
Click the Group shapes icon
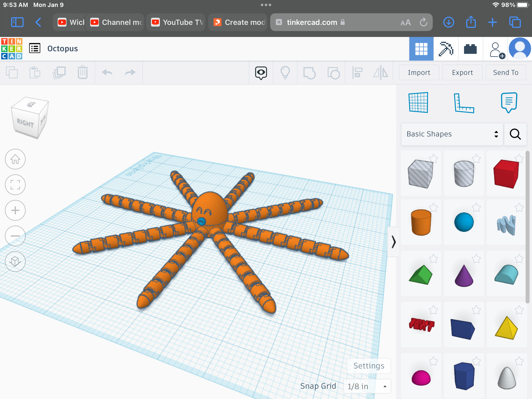click(309, 73)
